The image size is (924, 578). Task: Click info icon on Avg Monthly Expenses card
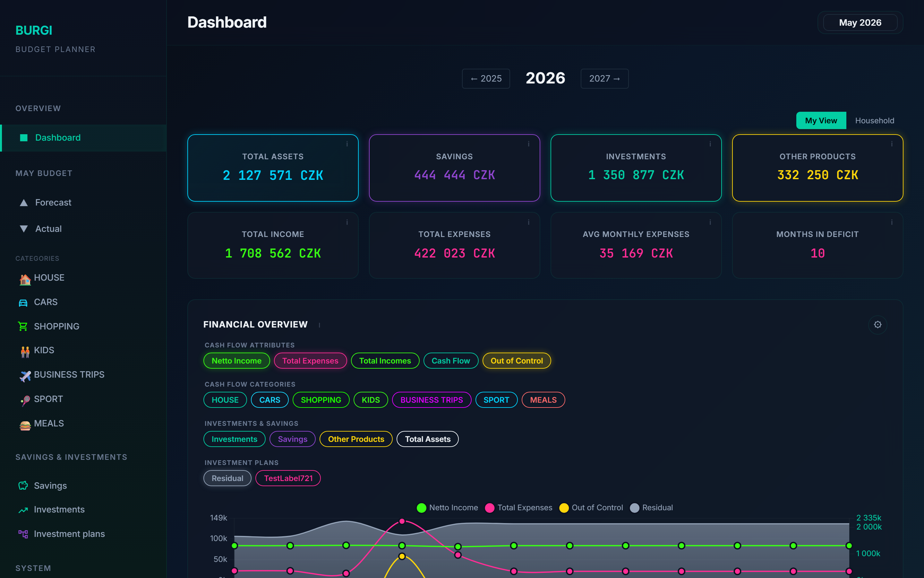pos(710,222)
